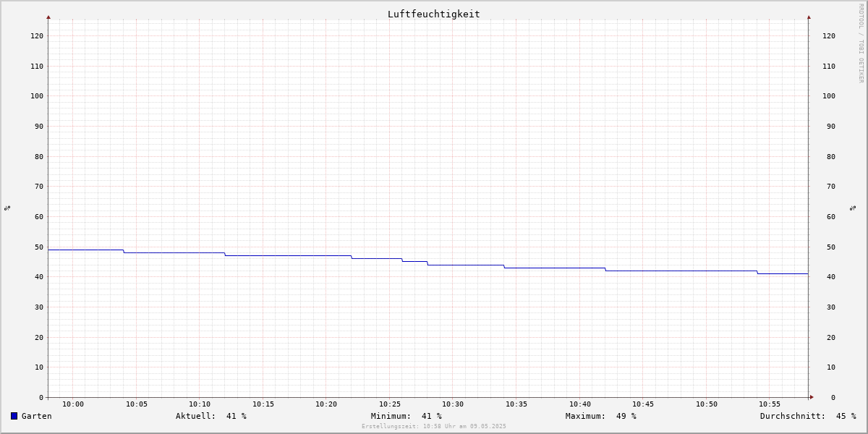Click the 10:10 time axis label
Screen dimensions: 868x434
tap(200, 404)
